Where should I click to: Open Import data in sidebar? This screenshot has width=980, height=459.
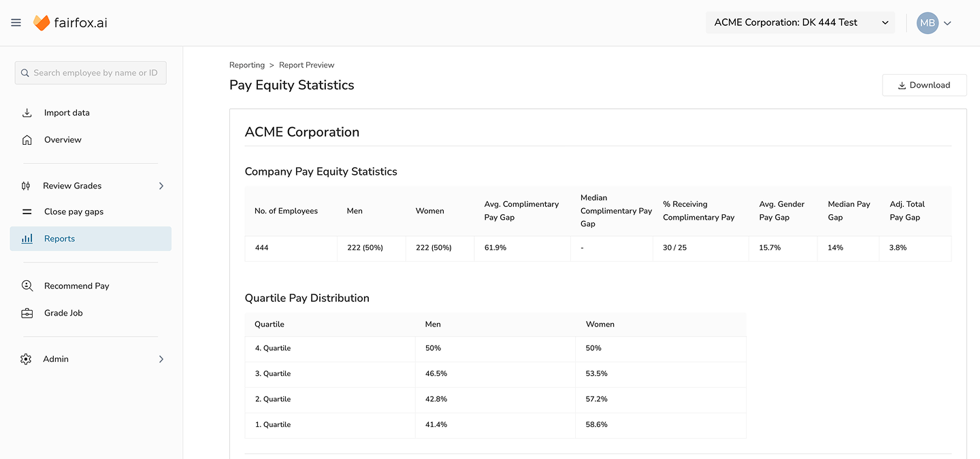click(67, 113)
